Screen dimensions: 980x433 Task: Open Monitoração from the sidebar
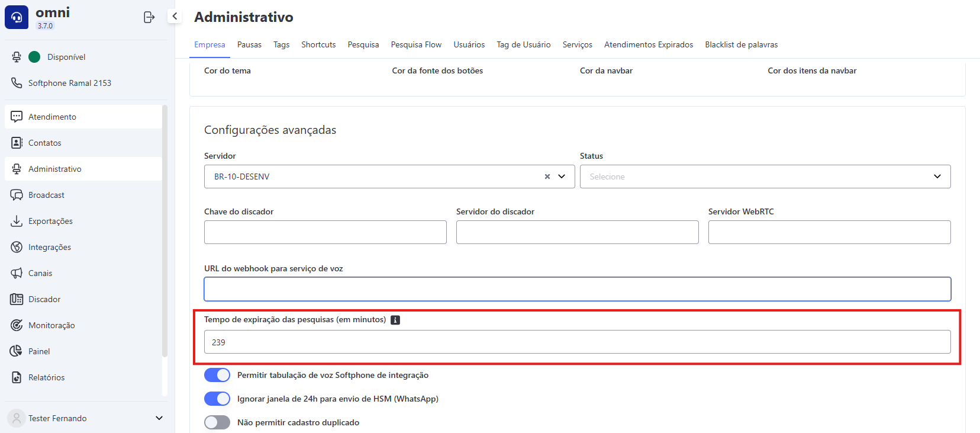(x=51, y=325)
